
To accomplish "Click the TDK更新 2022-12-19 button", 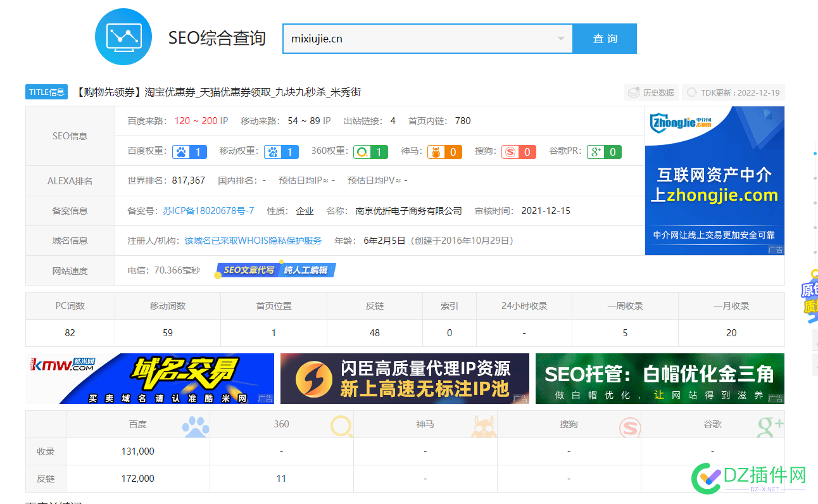I will pos(733,93).
